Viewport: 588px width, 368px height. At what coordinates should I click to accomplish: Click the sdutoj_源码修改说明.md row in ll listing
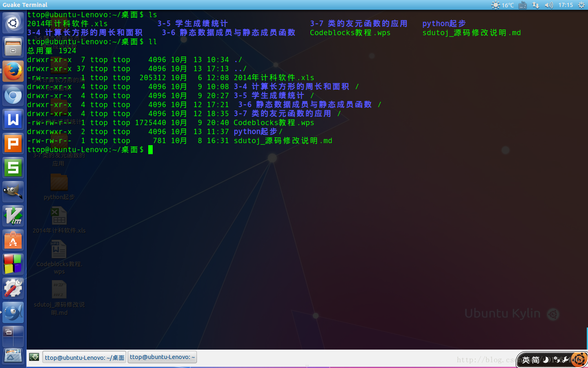point(180,141)
